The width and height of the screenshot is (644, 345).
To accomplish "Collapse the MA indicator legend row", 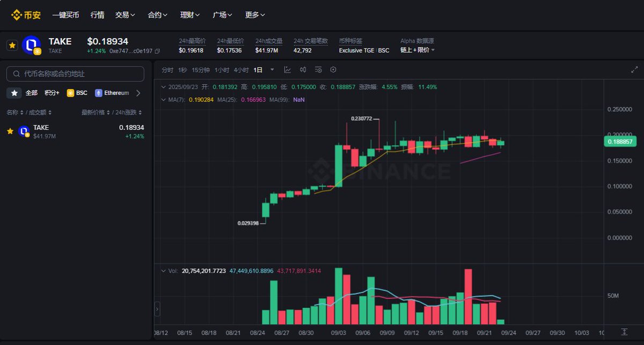I will click(164, 99).
